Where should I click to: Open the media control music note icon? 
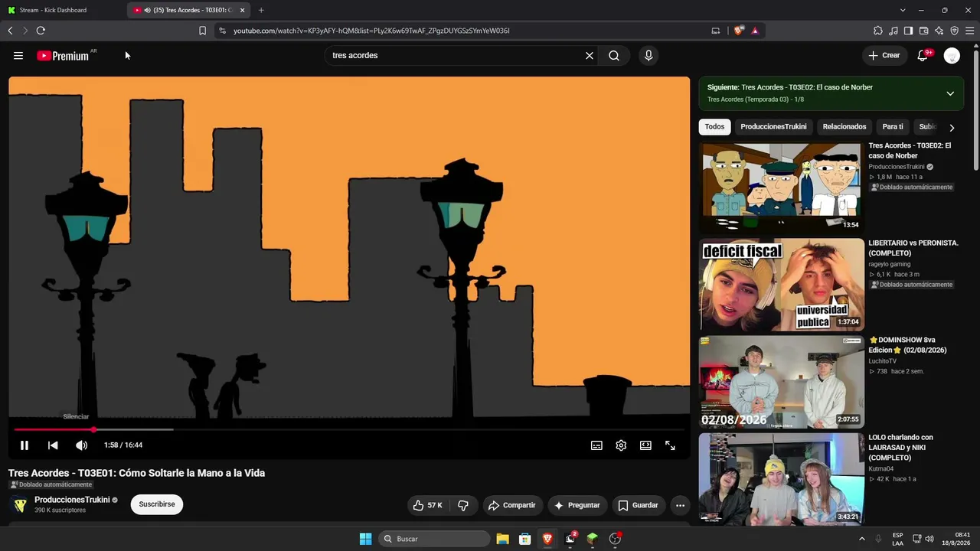pos(893,31)
